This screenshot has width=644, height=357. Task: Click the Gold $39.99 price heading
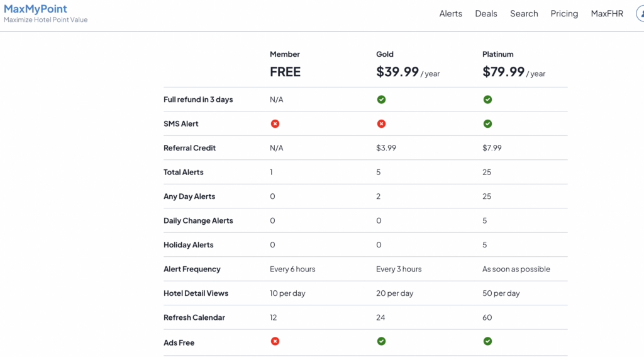coord(397,72)
